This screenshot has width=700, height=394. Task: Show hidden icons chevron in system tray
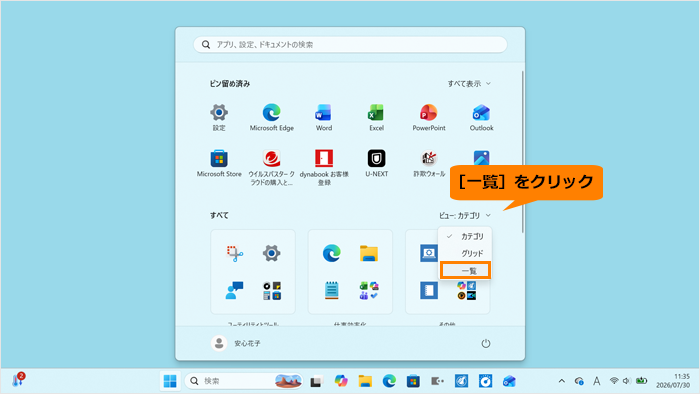(x=562, y=381)
